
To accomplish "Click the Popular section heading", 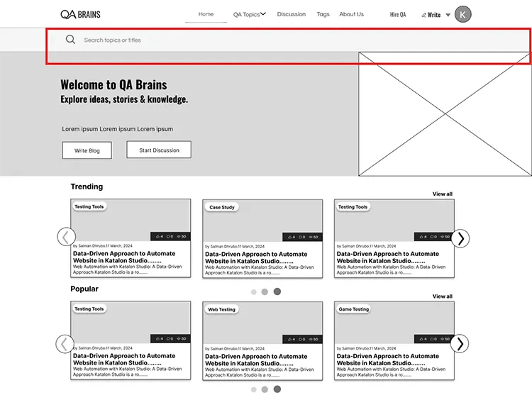I will point(84,289).
